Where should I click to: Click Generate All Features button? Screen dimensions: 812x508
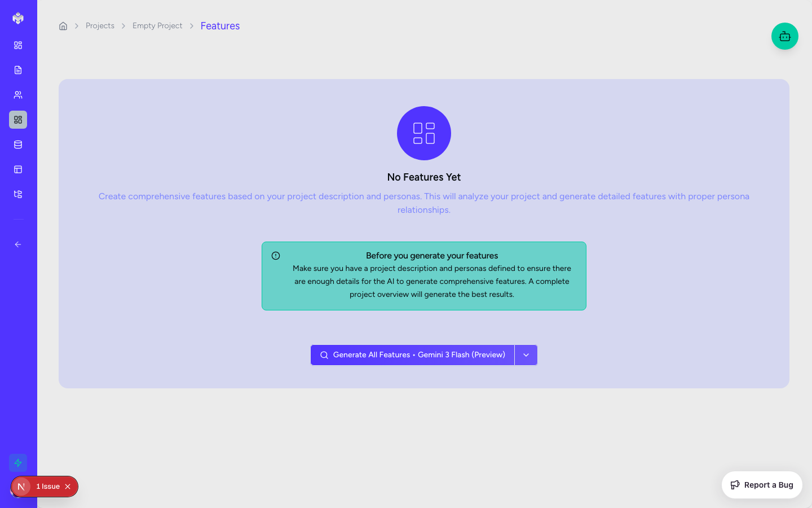tap(412, 355)
